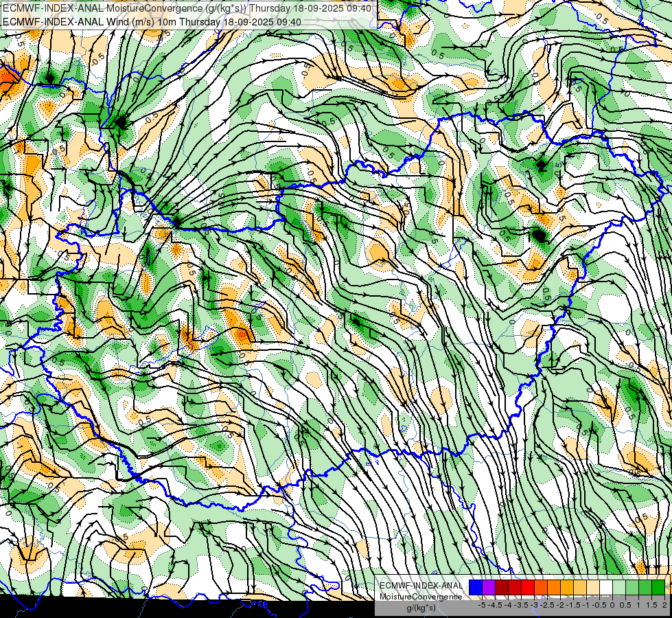Click the positive '1.5' legend tick value
672x618 pixels.
(651, 605)
